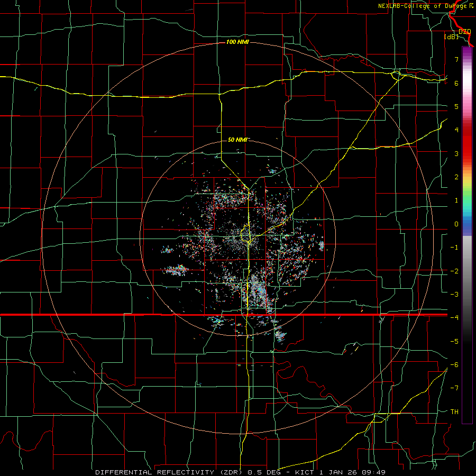476x476 pixels.
Task: Click the positive 1 value on the dB scale
Action: click(456, 200)
